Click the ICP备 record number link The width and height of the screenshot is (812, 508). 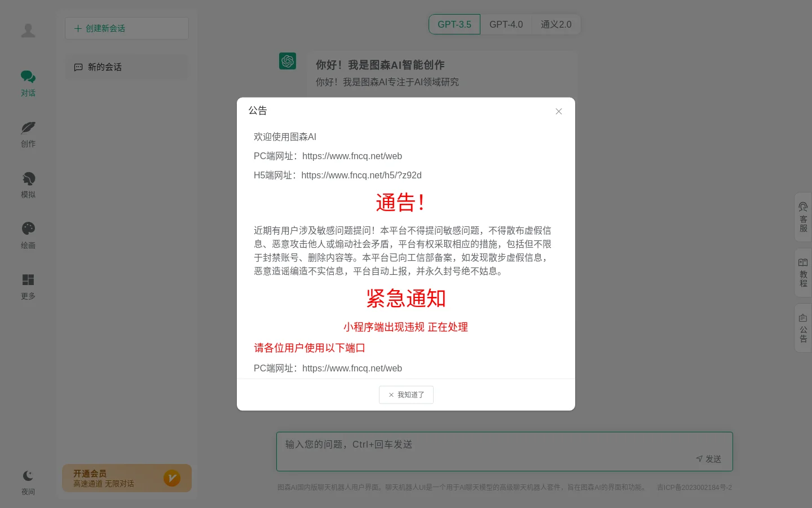tap(694, 487)
